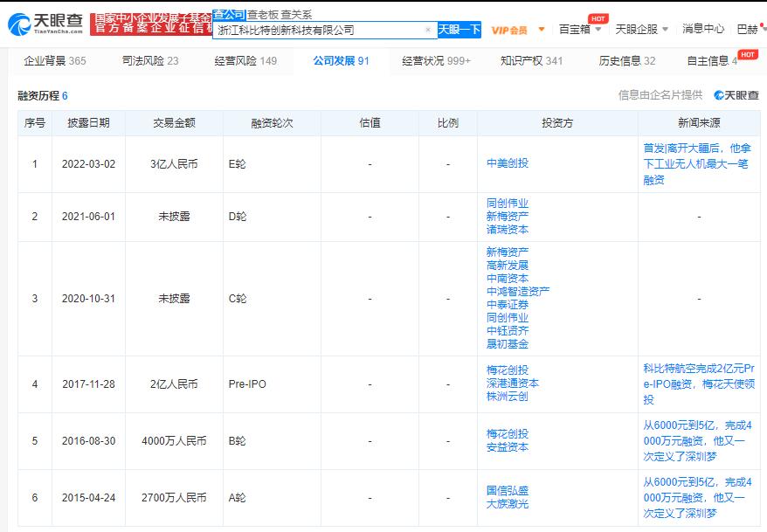
Task: Expand the 天眼企服 dropdown arrow
Action: (666, 30)
